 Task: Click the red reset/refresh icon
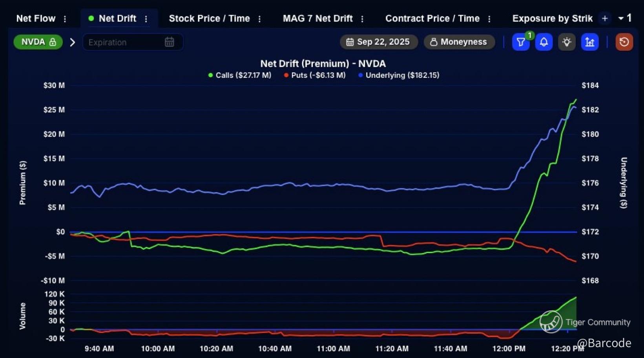click(624, 42)
